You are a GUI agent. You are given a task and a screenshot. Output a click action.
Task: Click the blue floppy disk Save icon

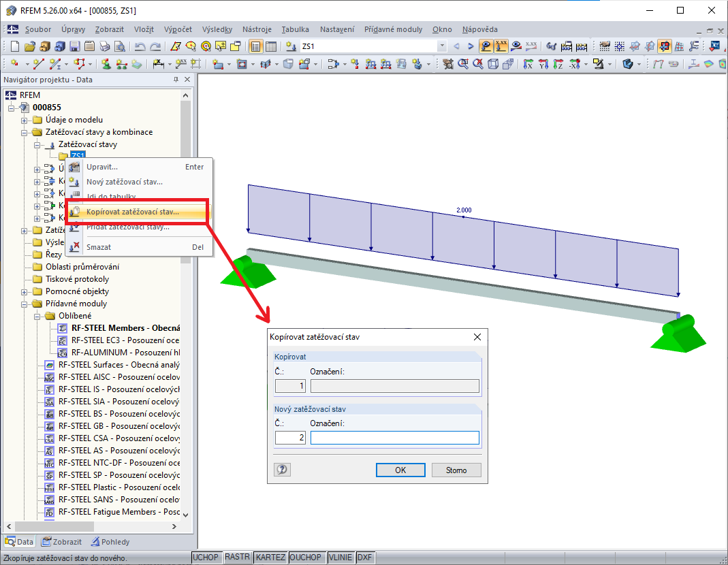click(75, 46)
